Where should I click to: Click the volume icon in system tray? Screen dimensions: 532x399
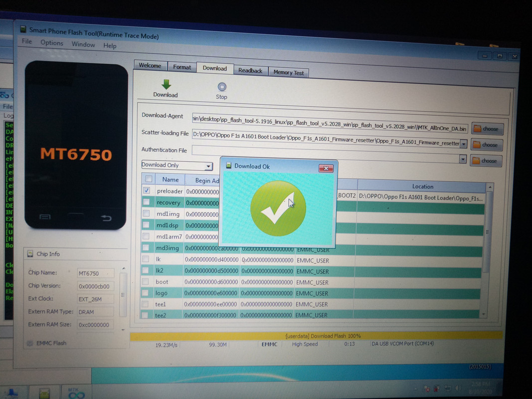tap(458, 388)
